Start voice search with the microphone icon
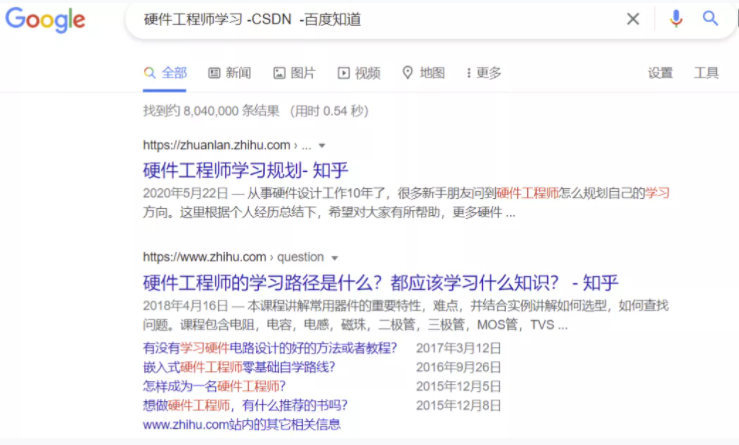The width and height of the screenshot is (739, 445). pyautogui.click(x=676, y=19)
